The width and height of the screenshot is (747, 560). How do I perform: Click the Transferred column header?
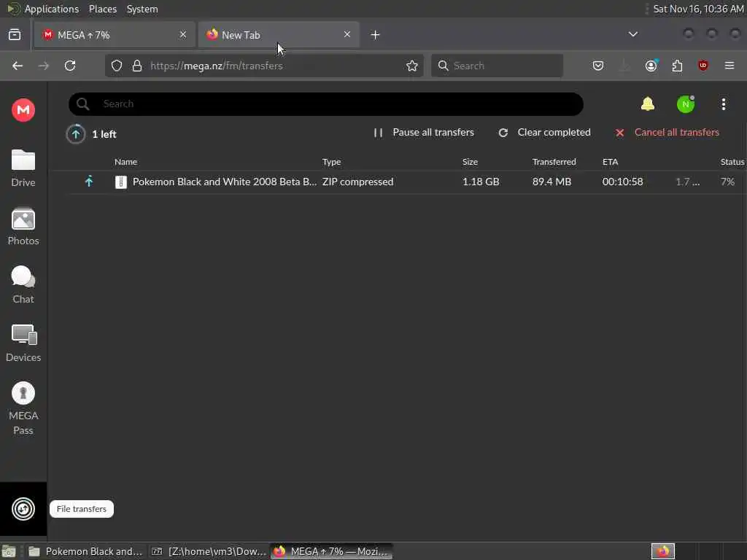[554, 162]
